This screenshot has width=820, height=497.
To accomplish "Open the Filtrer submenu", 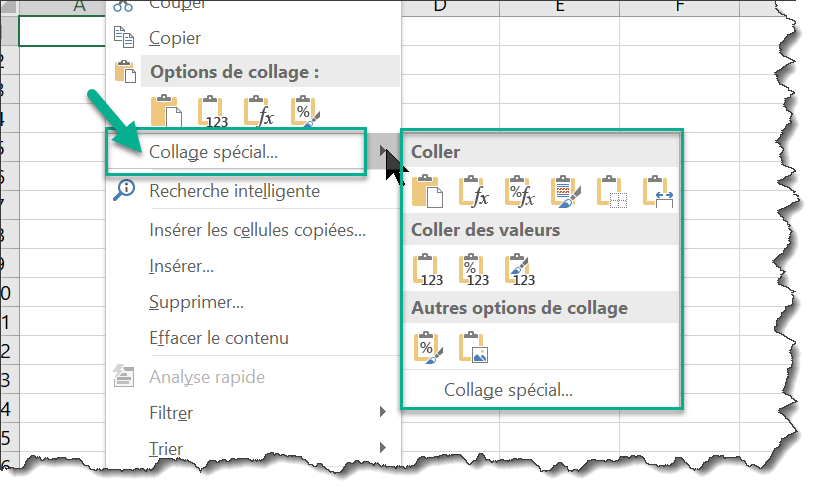I will [x=171, y=413].
